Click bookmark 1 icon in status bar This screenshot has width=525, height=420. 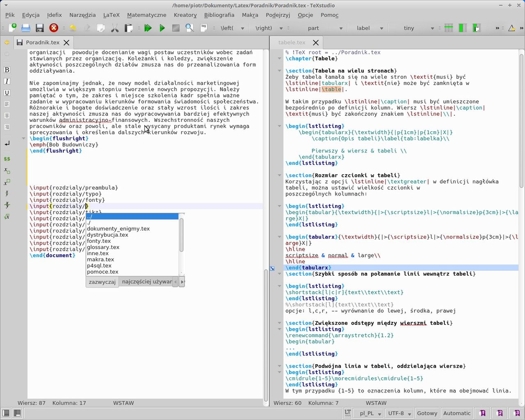[x=483, y=413]
